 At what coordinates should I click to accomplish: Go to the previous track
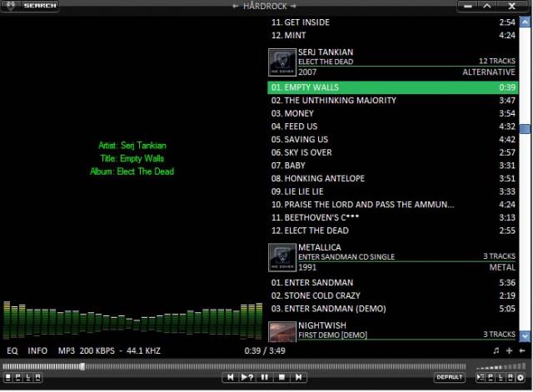(x=231, y=377)
